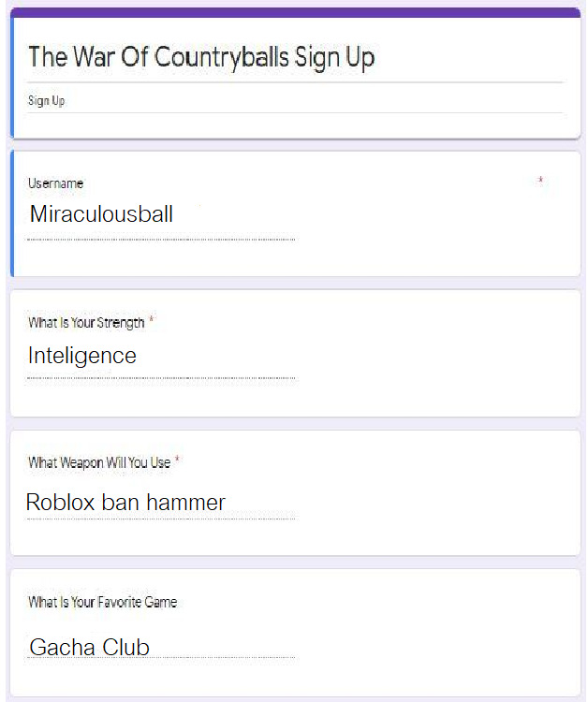The image size is (588, 702).
Task: Click the Username required asterisk
Action: coord(540,181)
